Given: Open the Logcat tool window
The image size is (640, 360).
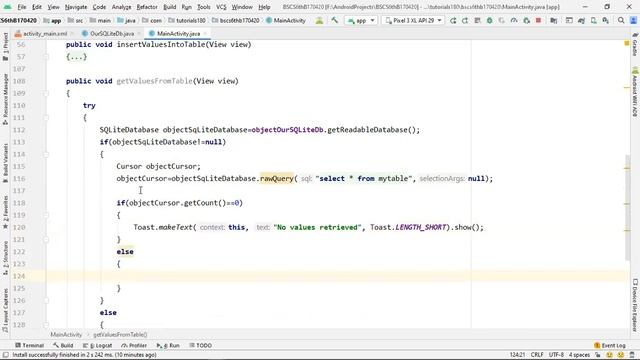Looking at the screenshot, I should coord(97,345).
